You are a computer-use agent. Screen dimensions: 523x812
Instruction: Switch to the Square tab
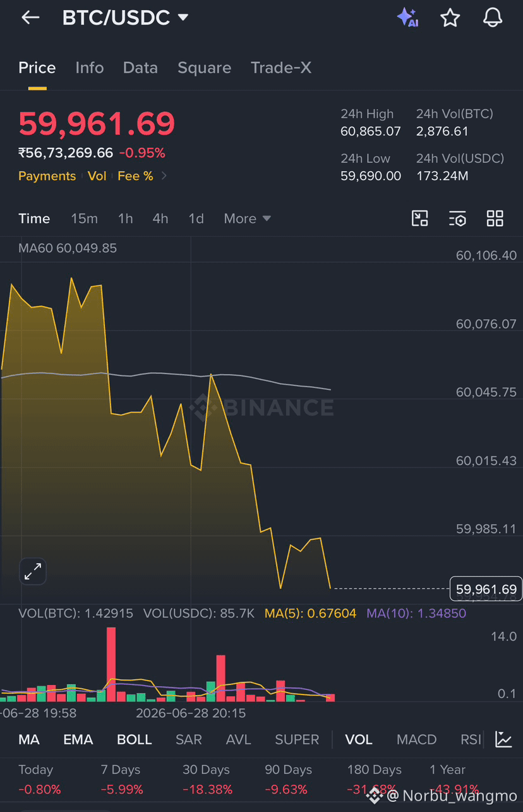pyautogui.click(x=204, y=68)
